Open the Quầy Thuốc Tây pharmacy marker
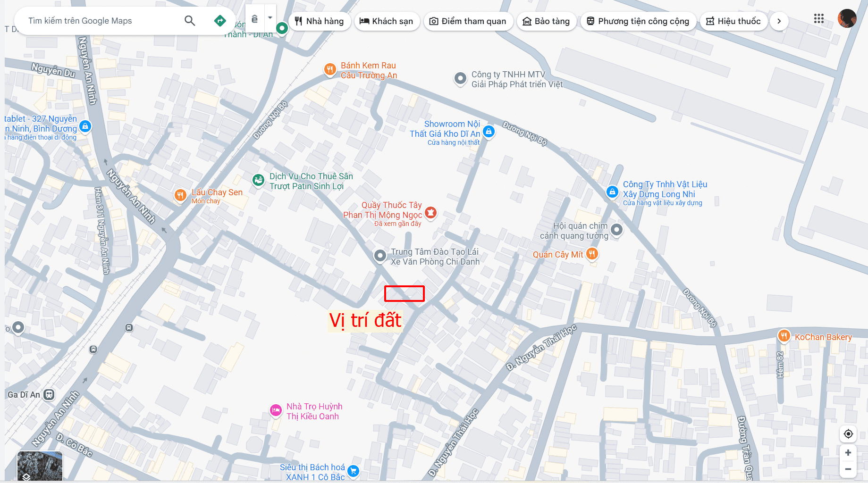 click(430, 213)
